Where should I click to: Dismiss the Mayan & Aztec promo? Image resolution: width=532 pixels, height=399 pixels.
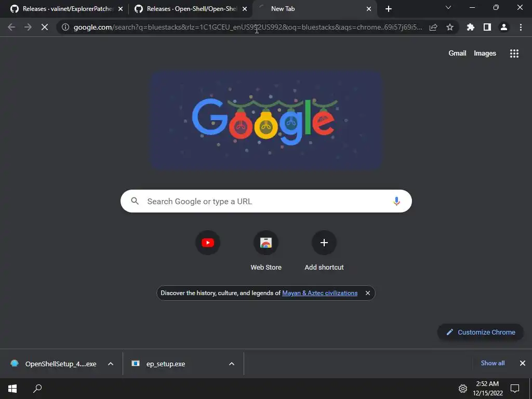coord(368,293)
